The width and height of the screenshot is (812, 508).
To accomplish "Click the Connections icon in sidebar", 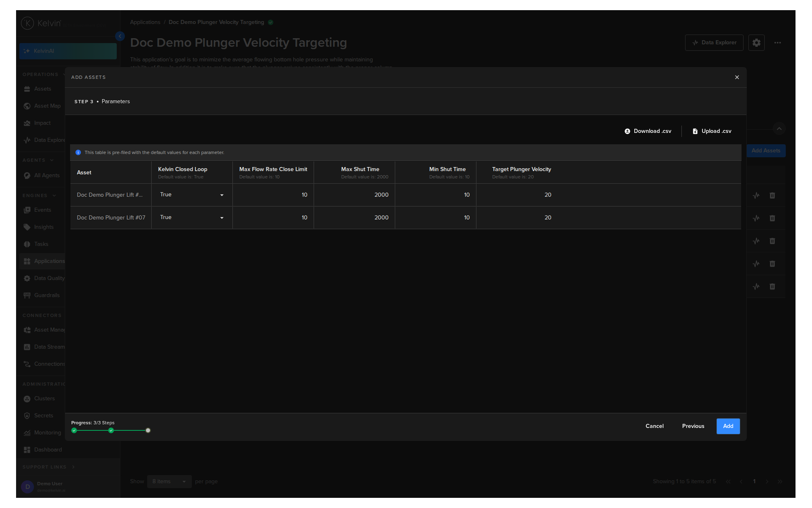I will click(x=27, y=364).
